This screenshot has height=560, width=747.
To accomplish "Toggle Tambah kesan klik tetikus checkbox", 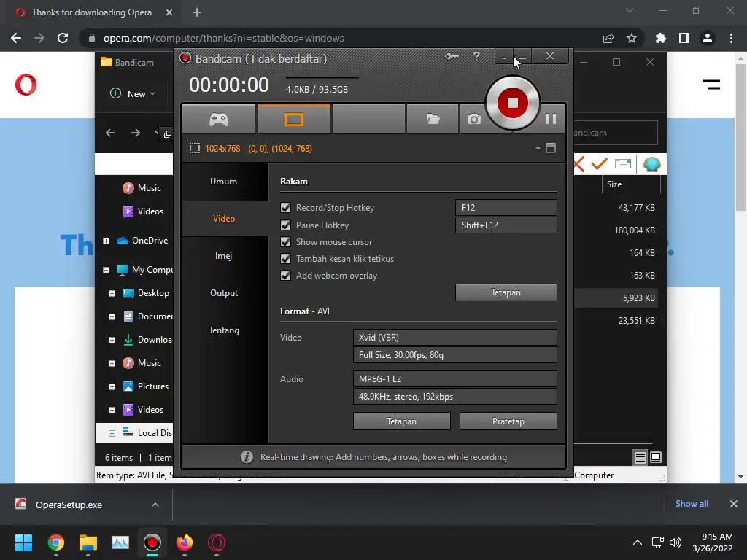I will (x=285, y=259).
